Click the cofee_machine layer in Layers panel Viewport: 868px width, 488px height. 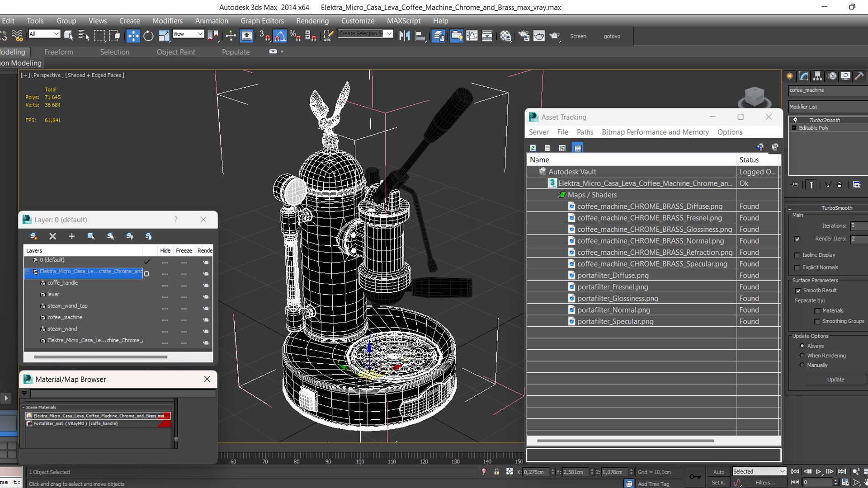64,317
